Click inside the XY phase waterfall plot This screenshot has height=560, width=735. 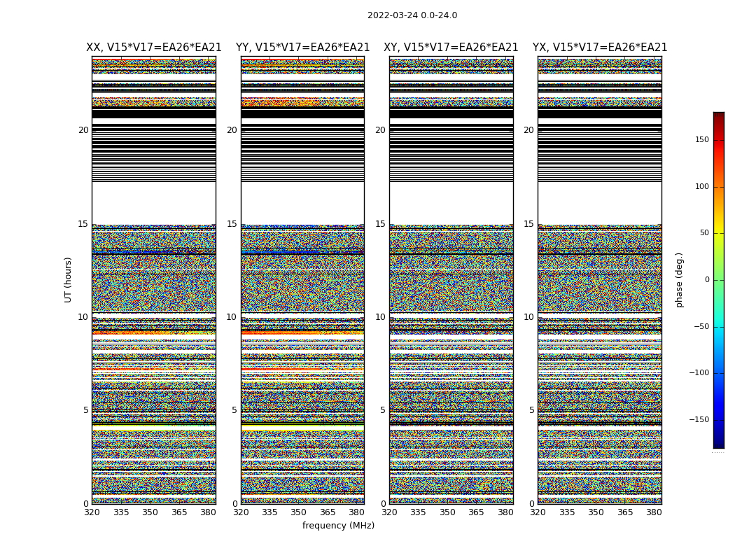[x=451, y=280]
